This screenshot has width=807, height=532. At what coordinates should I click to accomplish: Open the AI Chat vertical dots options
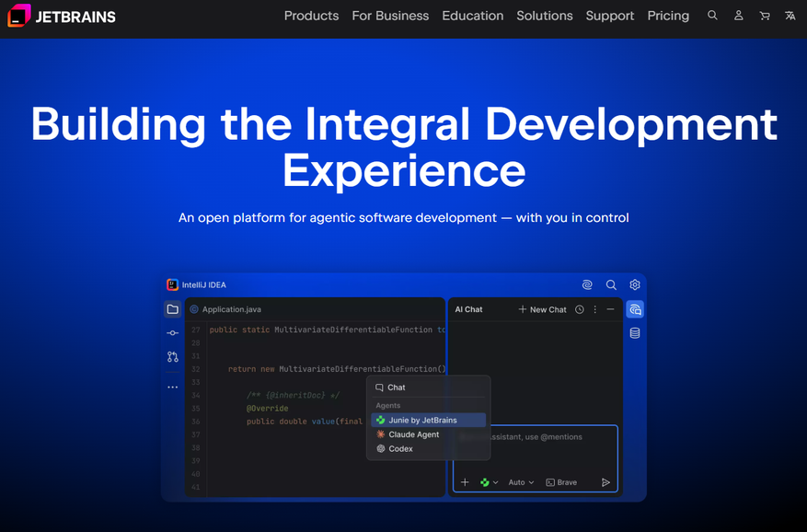[595, 309]
